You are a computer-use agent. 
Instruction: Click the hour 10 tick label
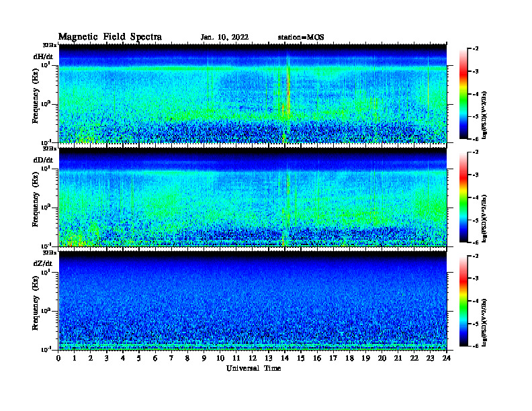[x=220, y=358]
